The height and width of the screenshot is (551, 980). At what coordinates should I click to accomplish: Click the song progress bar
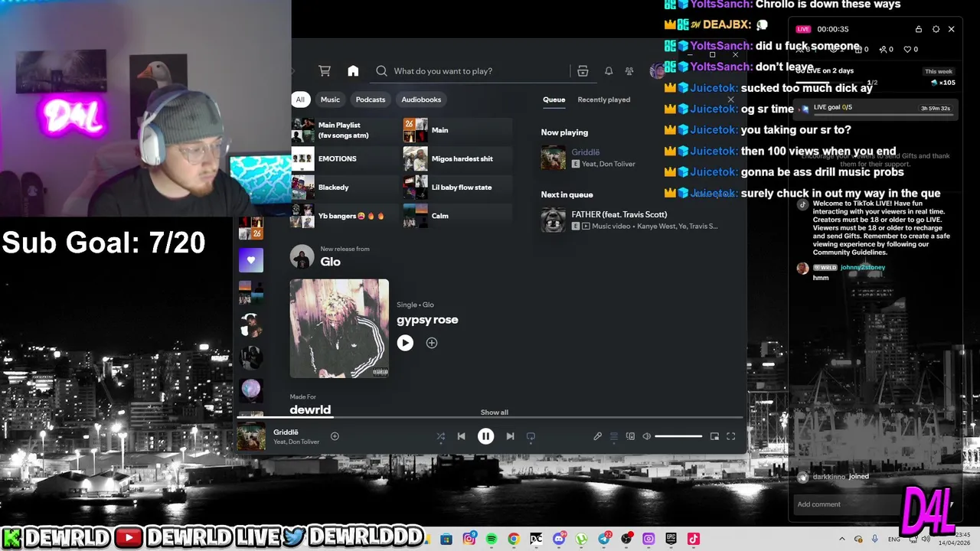click(490, 418)
